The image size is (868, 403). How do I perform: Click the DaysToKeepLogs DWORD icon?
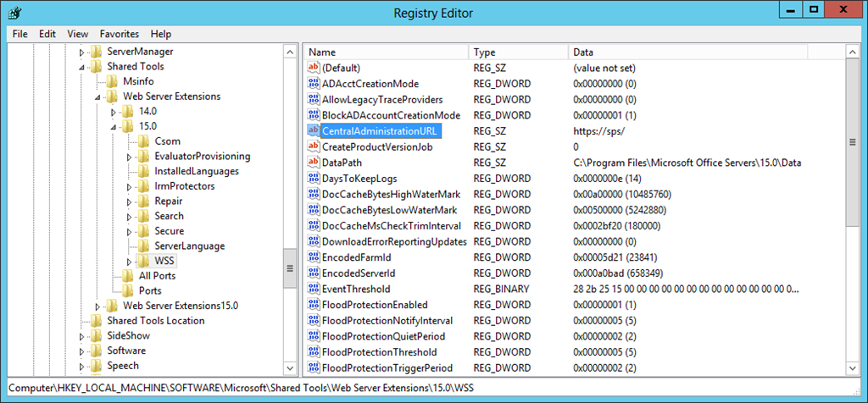[314, 179]
